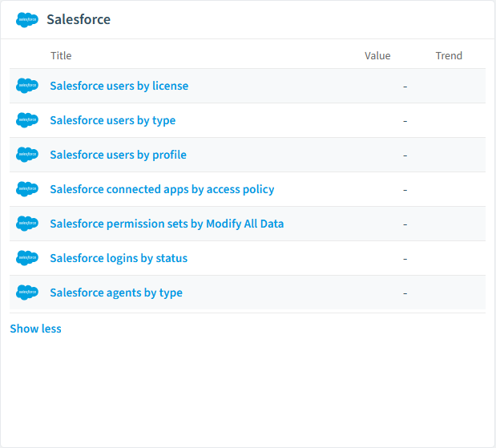Click the cloud icon beside Salesforce users by license
The image size is (496, 448).
(27, 86)
